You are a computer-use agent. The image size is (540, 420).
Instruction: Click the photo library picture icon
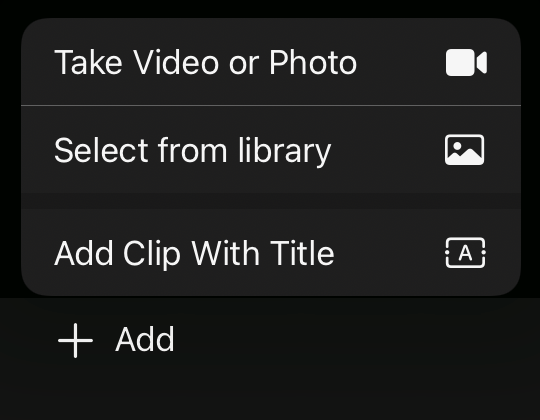point(465,150)
